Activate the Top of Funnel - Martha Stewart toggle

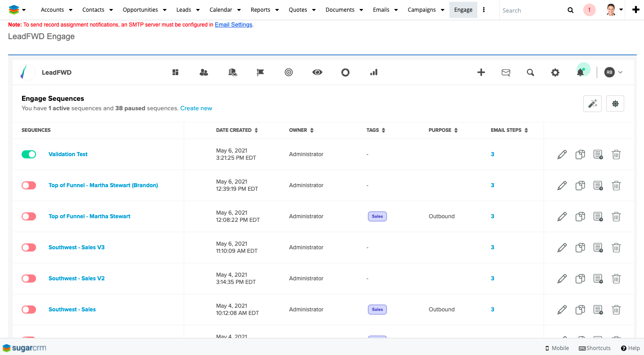[x=29, y=216]
